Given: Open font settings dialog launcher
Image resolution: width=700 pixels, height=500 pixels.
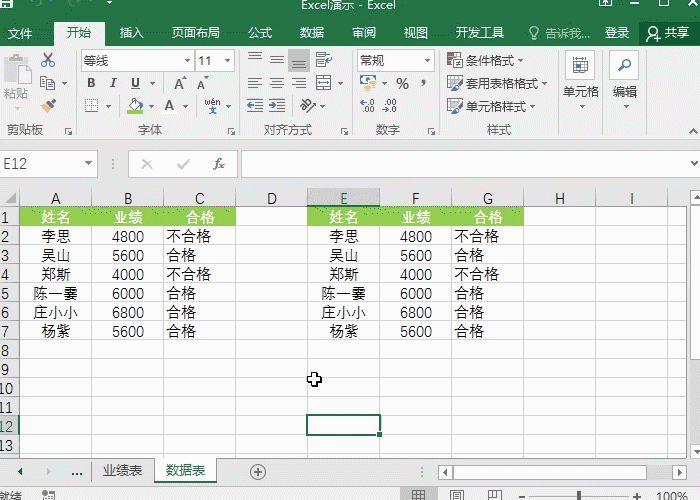Looking at the screenshot, I should click(231, 131).
